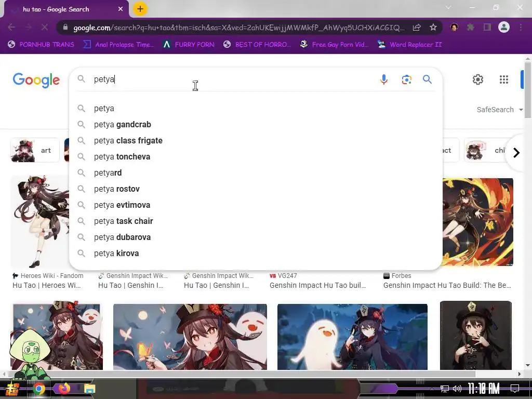Open Google settings gear icon
532x399 pixels.
[x=478, y=79]
